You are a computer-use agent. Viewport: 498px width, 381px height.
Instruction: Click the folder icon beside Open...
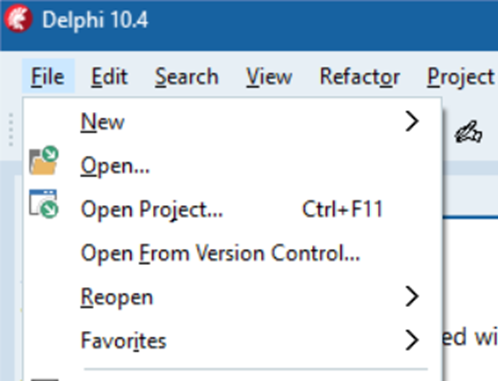click(44, 160)
